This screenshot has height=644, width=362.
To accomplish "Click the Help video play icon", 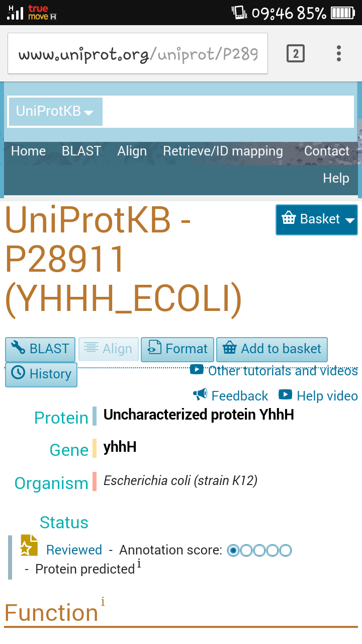I will pyautogui.click(x=285, y=394).
